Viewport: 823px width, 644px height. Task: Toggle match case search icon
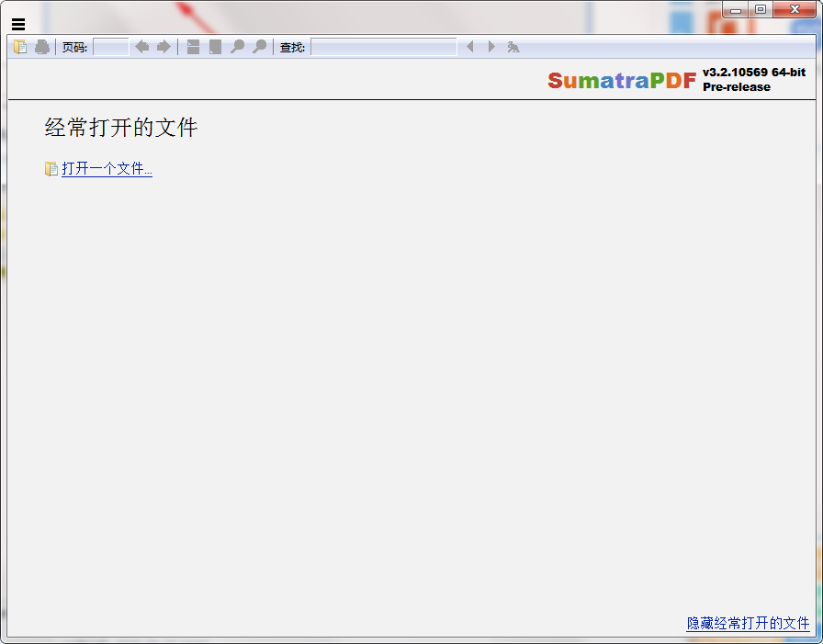(513, 47)
